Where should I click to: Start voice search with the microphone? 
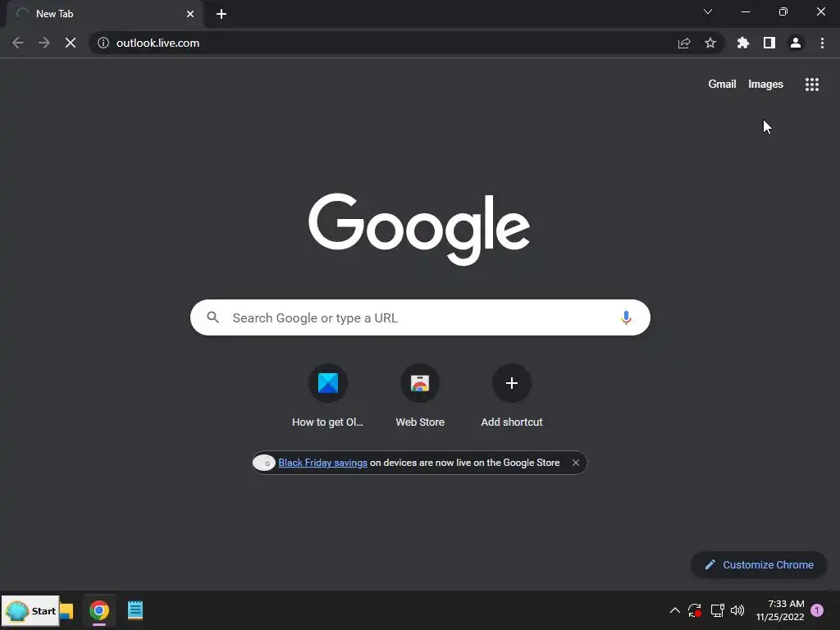point(626,317)
